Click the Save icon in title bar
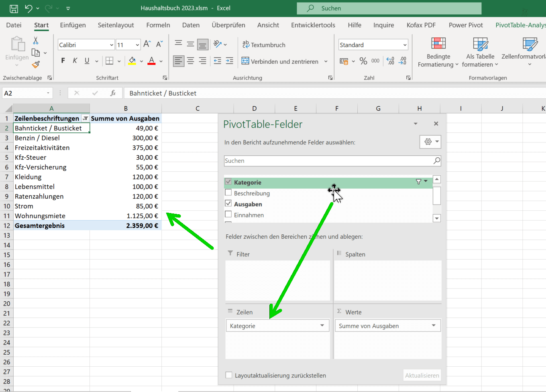The image size is (546, 392). coord(14,8)
